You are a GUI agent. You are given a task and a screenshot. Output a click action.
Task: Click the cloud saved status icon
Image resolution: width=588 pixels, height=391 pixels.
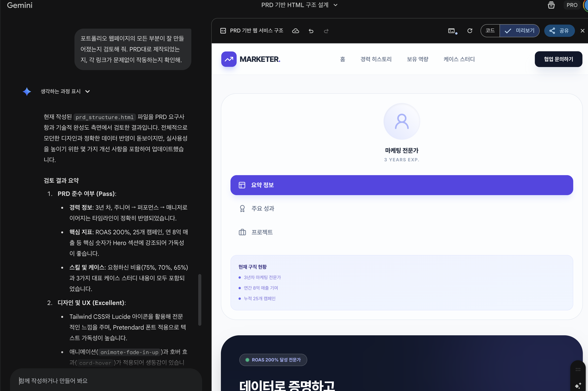pyautogui.click(x=296, y=31)
